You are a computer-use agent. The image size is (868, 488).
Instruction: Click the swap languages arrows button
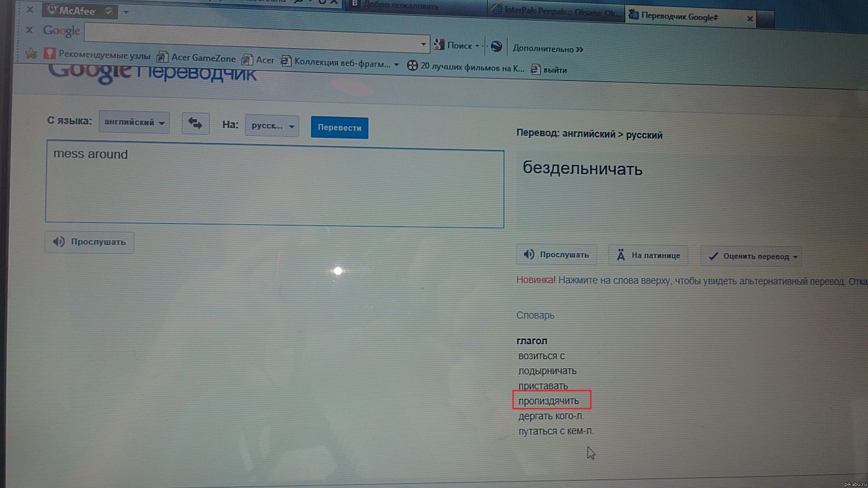coord(195,123)
